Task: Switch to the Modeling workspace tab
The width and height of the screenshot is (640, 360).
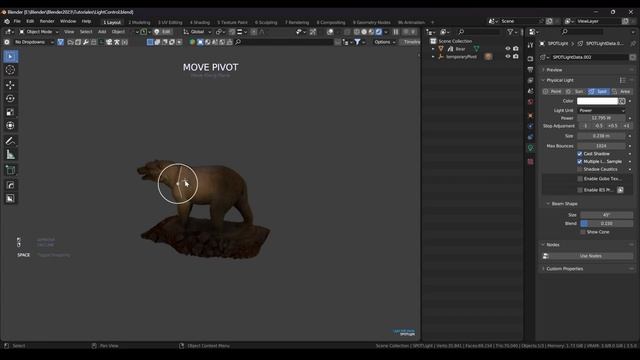Action: [x=140, y=22]
